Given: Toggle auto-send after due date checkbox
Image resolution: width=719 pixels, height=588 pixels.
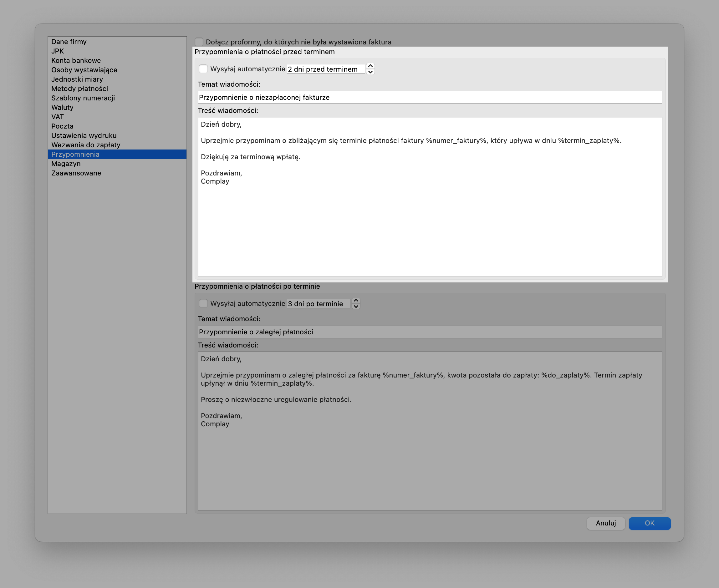Looking at the screenshot, I should click(x=203, y=303).
